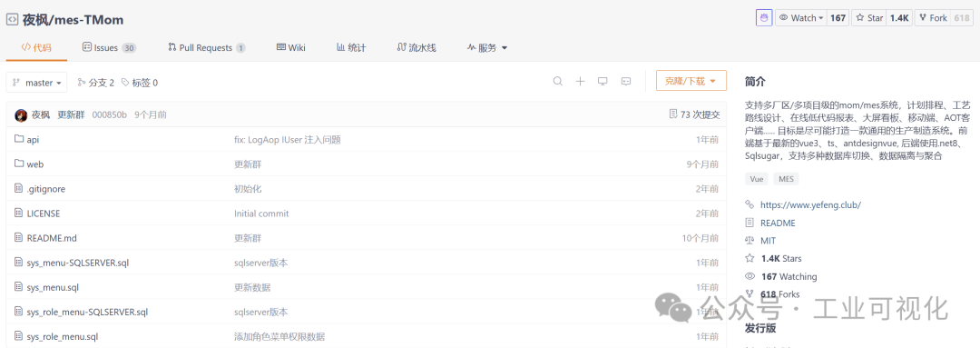This screenshot has width=980, height=348.
Task: Open the MIT license link
Action: pos(768,241)
